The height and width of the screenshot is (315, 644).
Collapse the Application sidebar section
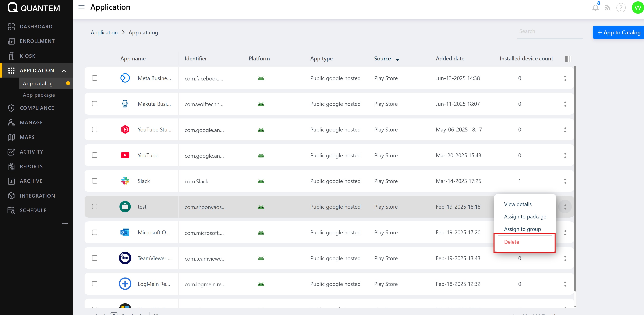point(64,71)
